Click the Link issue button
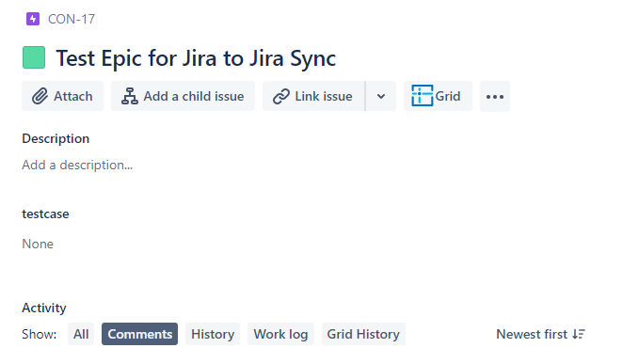This screenshot has width=639, height=364. click(x=313, y=96)
